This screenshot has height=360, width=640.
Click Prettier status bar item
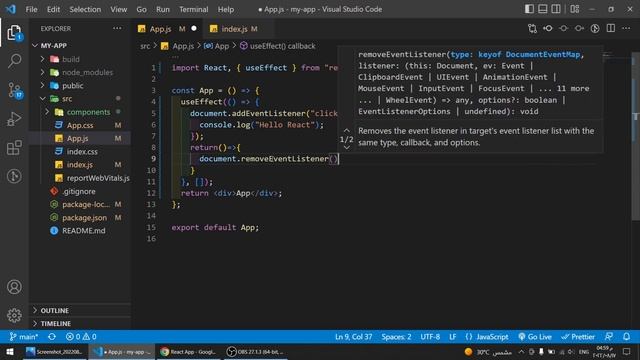coord(578,337)
